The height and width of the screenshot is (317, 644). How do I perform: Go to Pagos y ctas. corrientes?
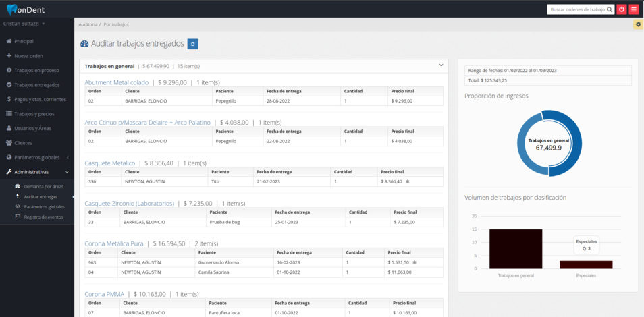point(39,99)
